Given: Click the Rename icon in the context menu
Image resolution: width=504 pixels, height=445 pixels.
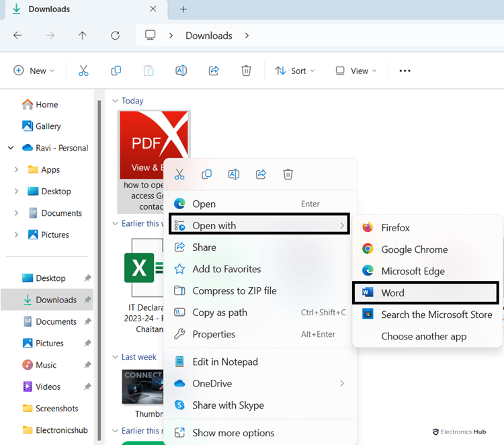Looking at the screenshot, I should click(234, 174).
